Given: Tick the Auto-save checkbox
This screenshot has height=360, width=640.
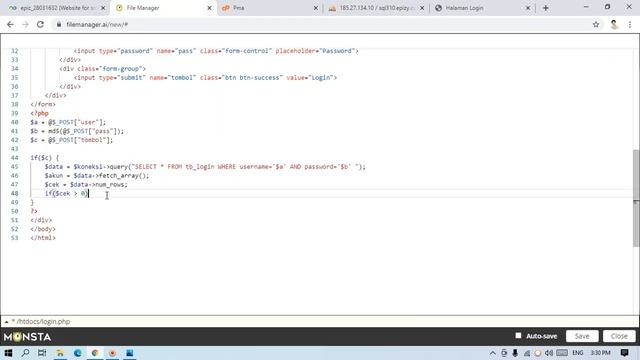Looking at the screenshot, I should pyautogui.click(x=518, y=336).
